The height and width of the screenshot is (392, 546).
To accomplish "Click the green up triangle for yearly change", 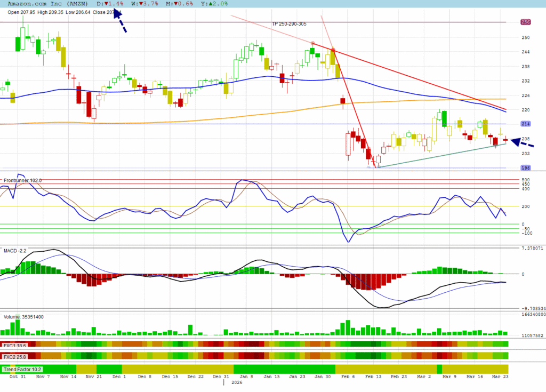I will coord(210,4).
